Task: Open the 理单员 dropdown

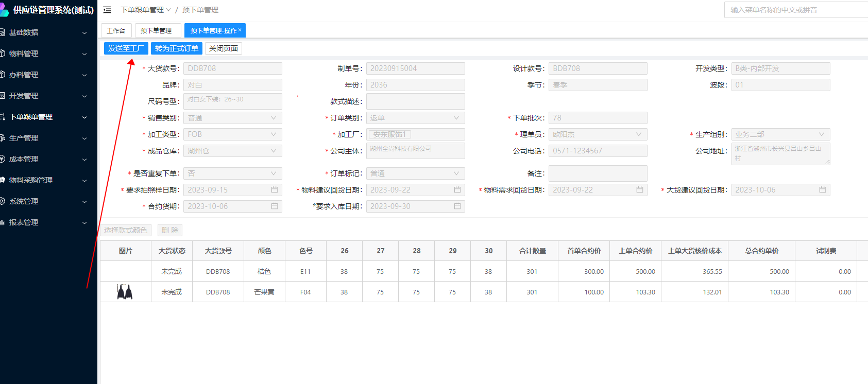Action: [x=598, y=134]
